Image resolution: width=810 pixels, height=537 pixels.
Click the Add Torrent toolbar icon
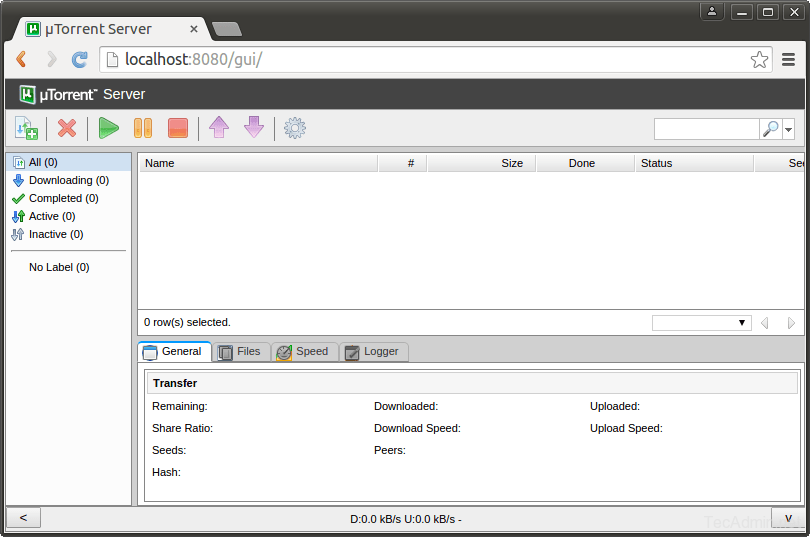[26, 128]
